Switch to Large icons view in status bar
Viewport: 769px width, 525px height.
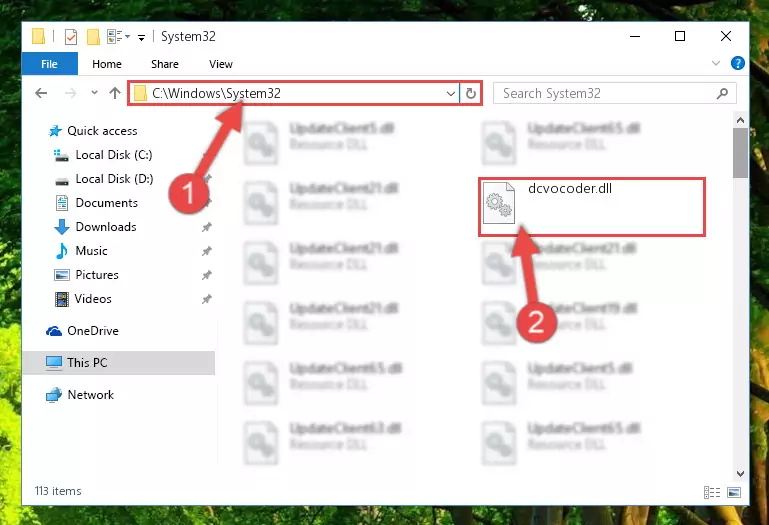point(734,492)
